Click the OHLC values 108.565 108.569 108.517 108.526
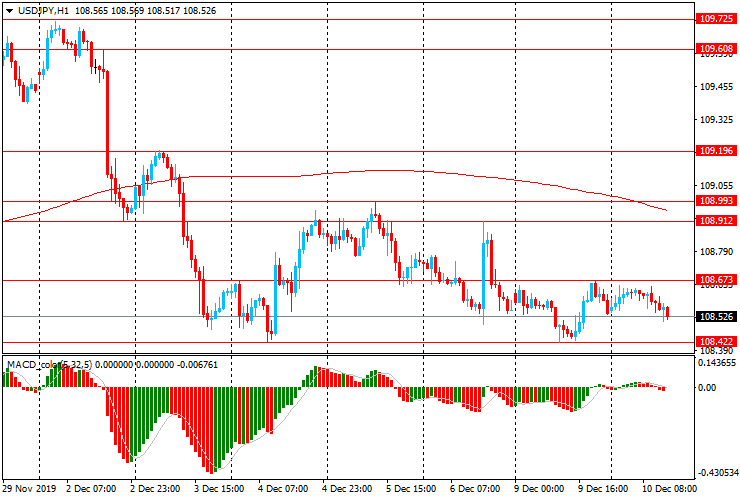740x500 pixels. tap(145, 11)
